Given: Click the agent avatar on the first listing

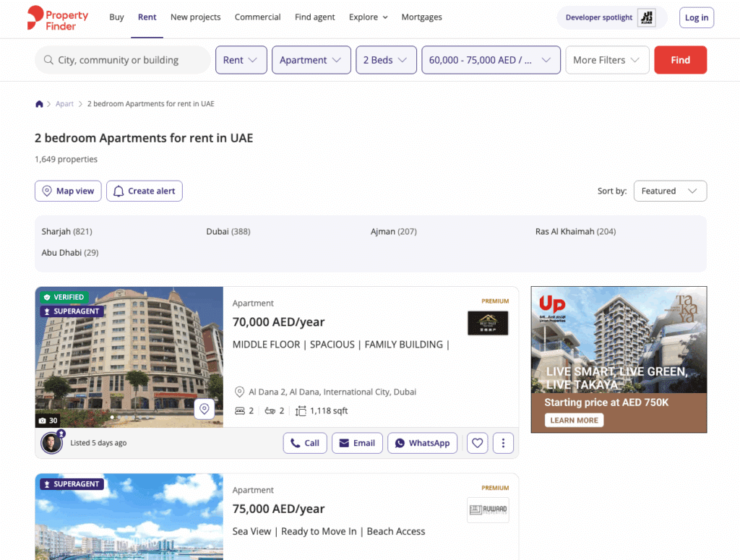Looking at the screenshot, I should coord(51,442).
